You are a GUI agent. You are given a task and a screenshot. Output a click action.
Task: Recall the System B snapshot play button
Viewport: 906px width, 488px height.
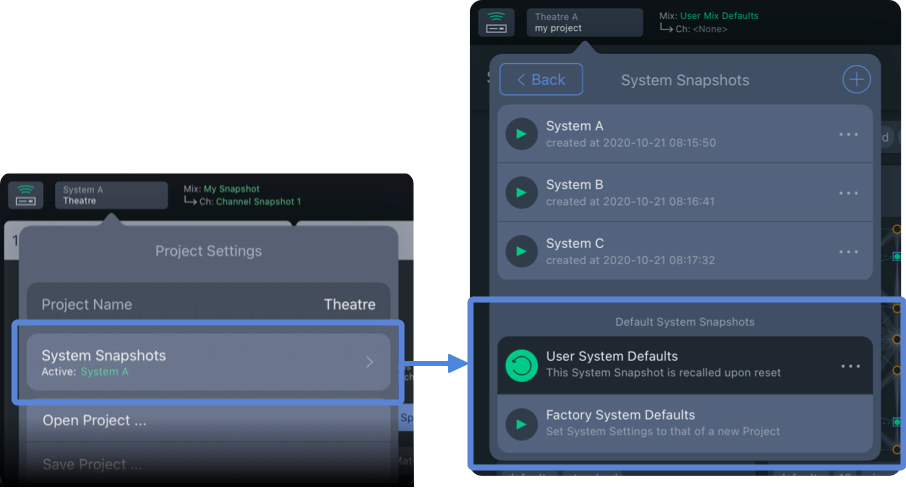(521, 192)
